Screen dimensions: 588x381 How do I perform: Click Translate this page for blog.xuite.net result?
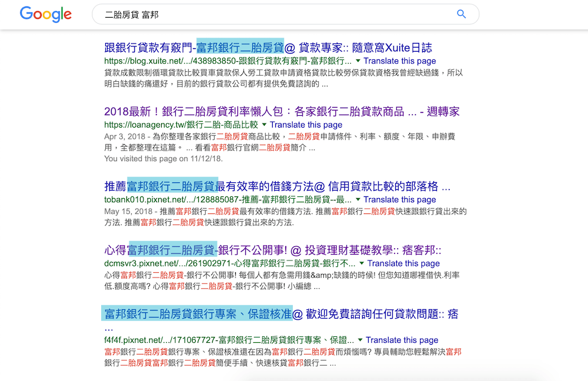click(x=400, y=61)
